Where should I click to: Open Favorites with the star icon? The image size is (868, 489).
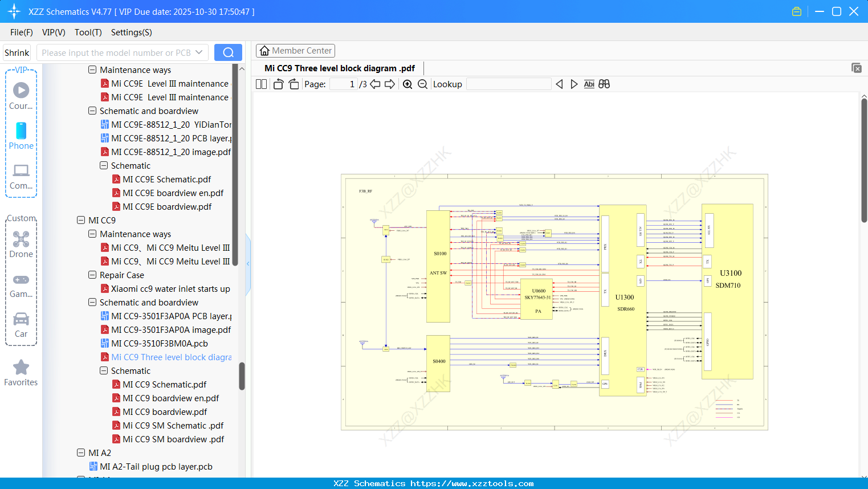[21, 368]
